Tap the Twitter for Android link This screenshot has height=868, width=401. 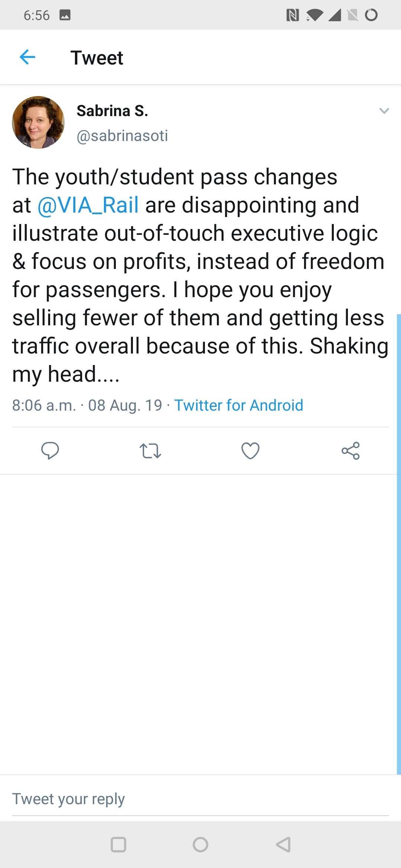(x=239, y=405)
